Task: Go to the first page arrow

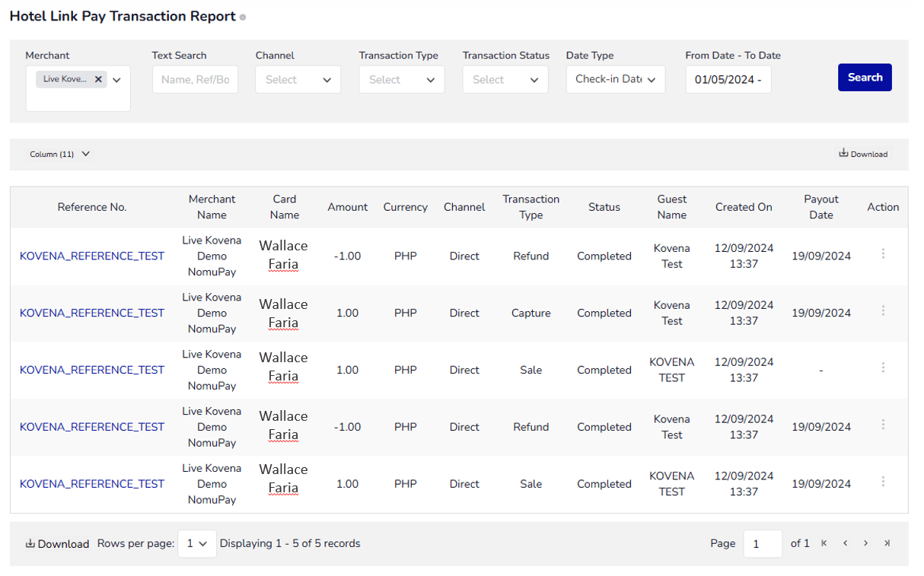Action: pyautogui.click(x=824, y=543)
